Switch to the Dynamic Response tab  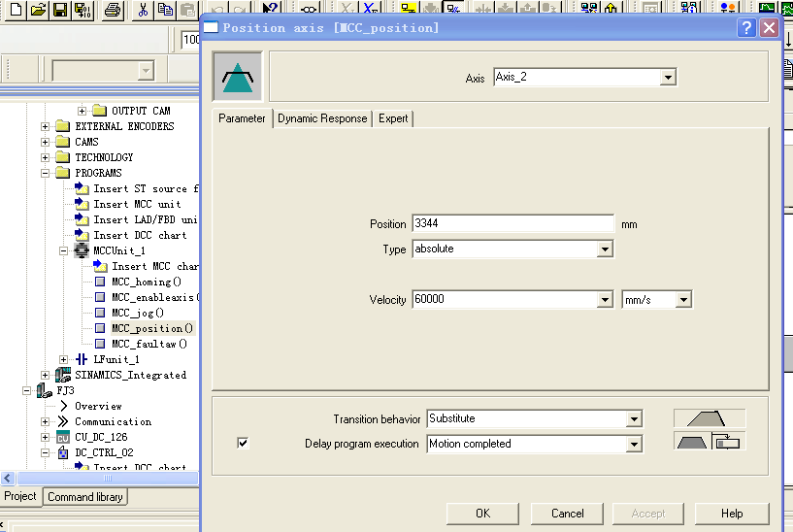tap(322, 118)
